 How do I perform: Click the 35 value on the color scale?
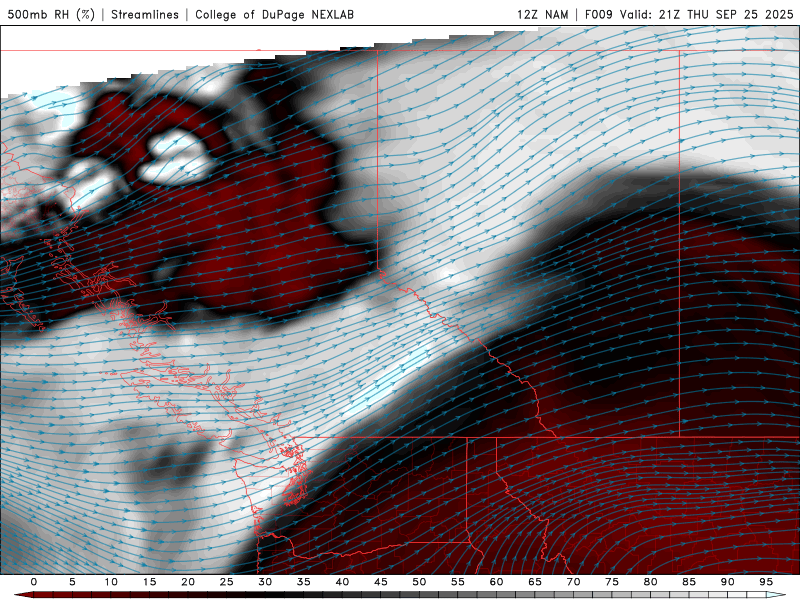[x=304, y=582]
